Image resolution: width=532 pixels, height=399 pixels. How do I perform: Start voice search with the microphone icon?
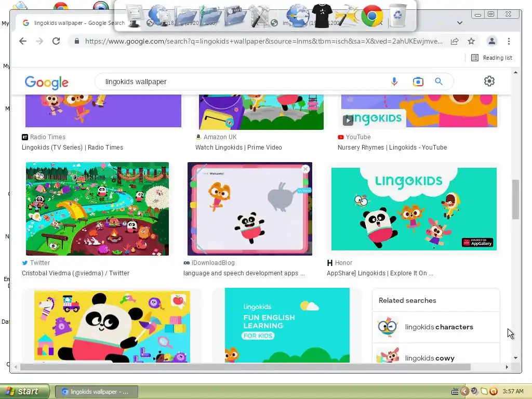[394, 82]
